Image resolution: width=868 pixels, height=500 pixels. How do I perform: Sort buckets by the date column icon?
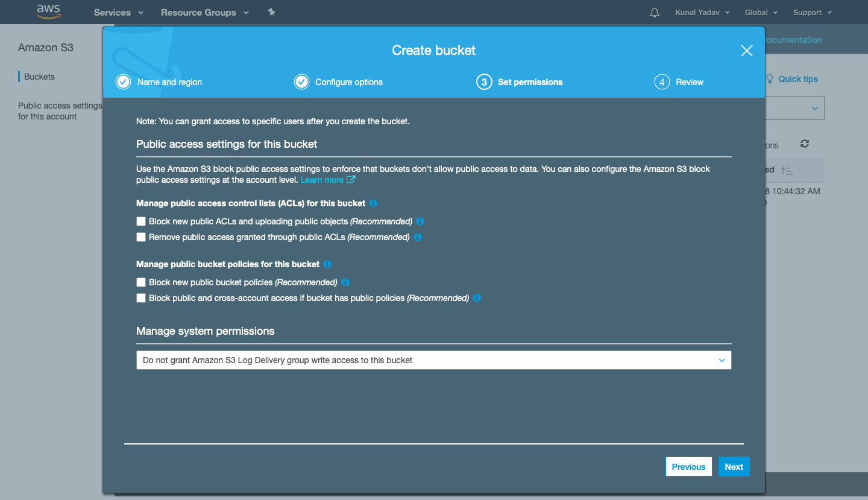tap(787, 171)
